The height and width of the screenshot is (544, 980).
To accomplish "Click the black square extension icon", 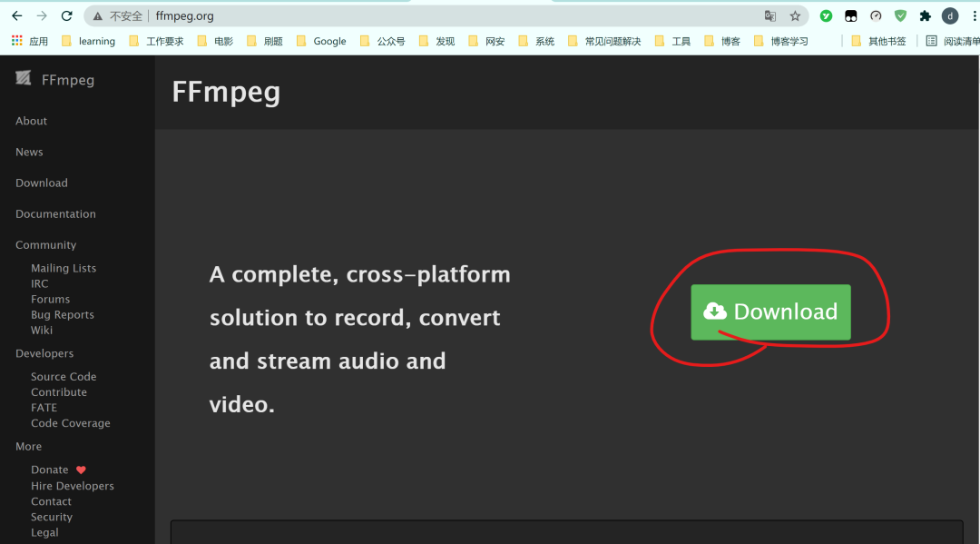I will pos(850,16).
